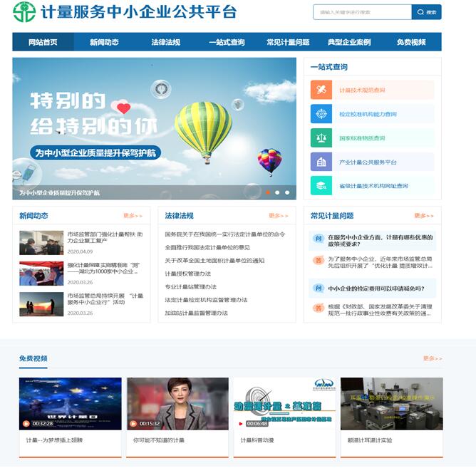Select the second carousel dot
The width and height of the screenshot is (476, 473).
tap(277, 192)
